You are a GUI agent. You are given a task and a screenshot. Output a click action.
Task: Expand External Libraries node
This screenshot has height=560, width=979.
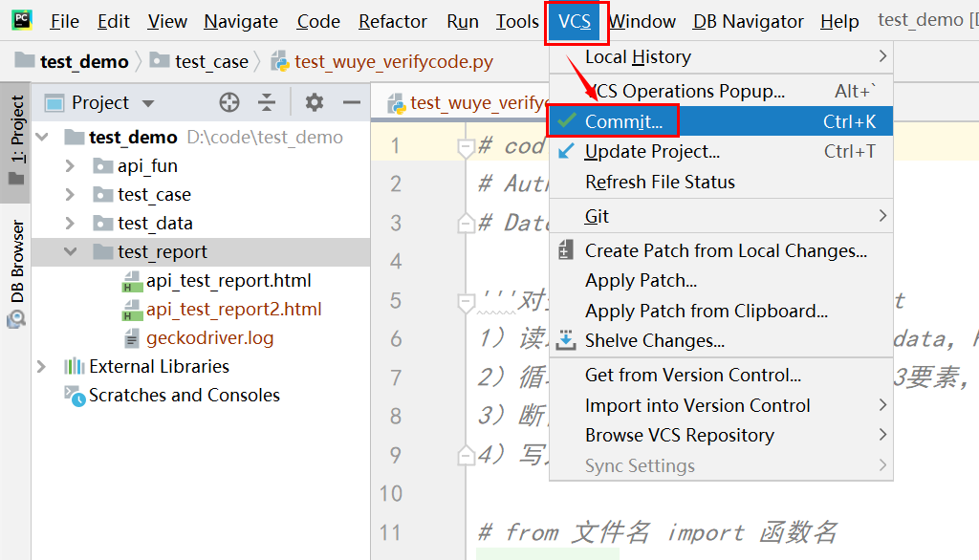[x=41, y=367]
